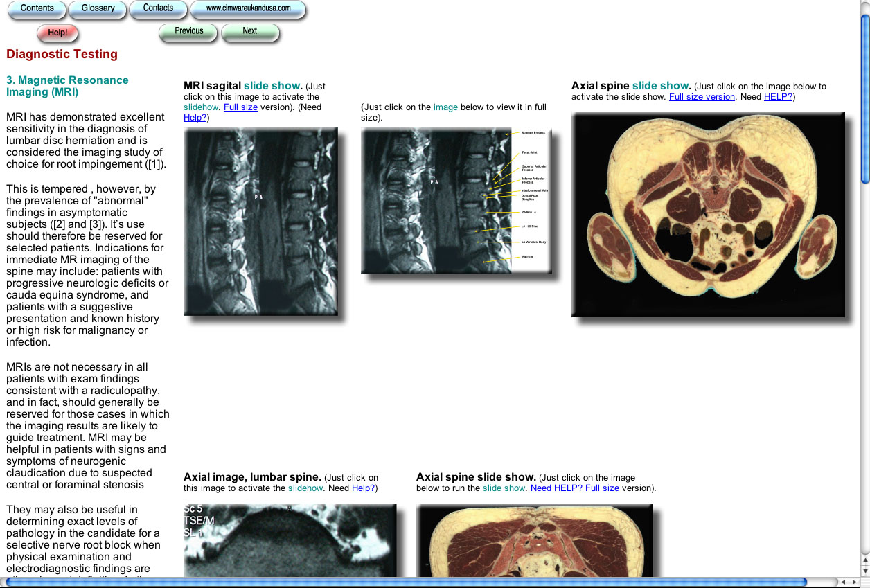Image resolution: width=870 pixels, height=588 pixels.
Task: Open Full size version link for Axial spine
Action: coord(702,97)
